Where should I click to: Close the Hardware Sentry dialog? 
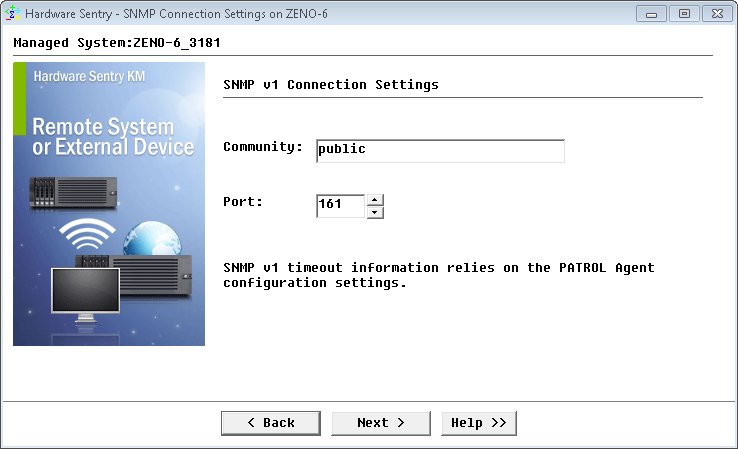714,14
